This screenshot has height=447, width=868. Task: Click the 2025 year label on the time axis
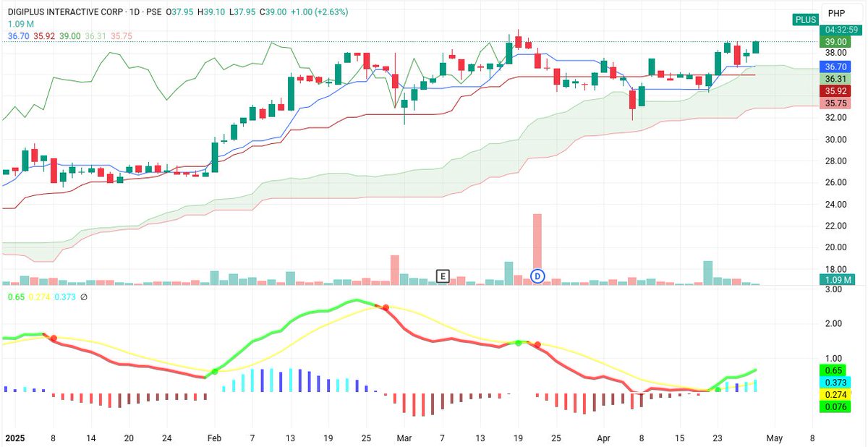tap(16, 438)
